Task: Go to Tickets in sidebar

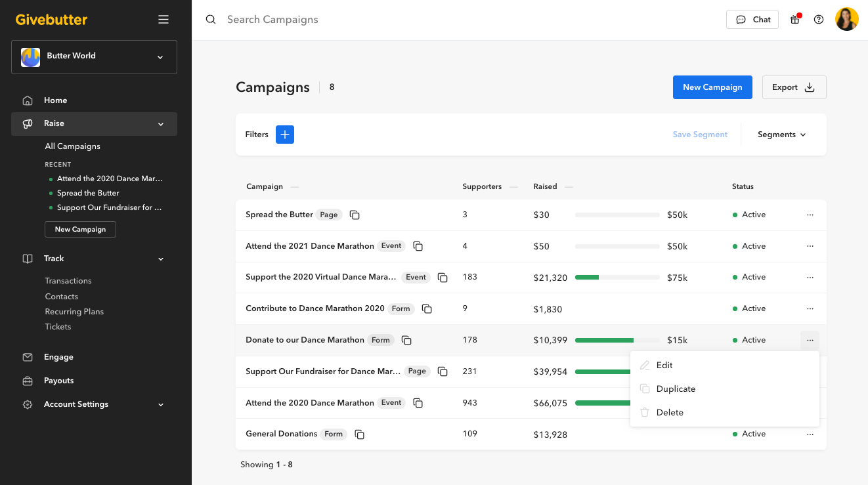Action: 58,327
